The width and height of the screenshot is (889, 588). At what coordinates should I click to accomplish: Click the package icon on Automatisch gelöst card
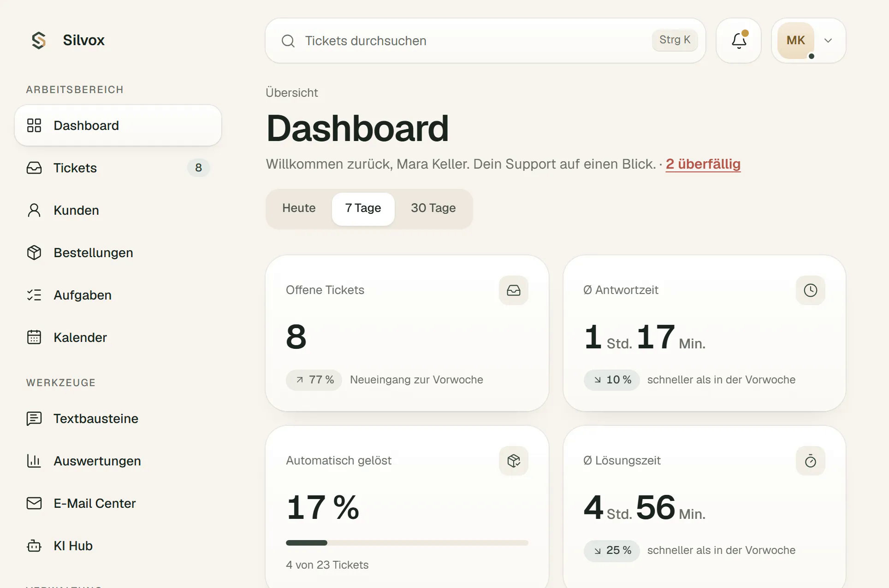point(514,461)
